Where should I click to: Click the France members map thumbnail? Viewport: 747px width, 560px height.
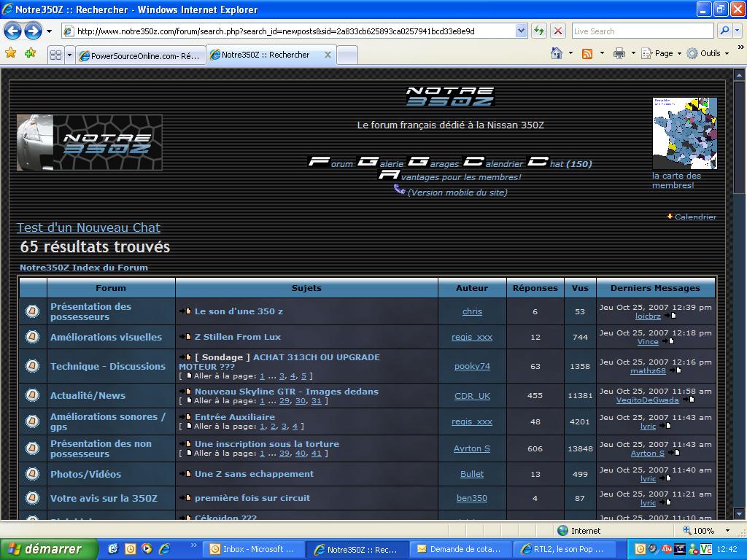(684, 133)
